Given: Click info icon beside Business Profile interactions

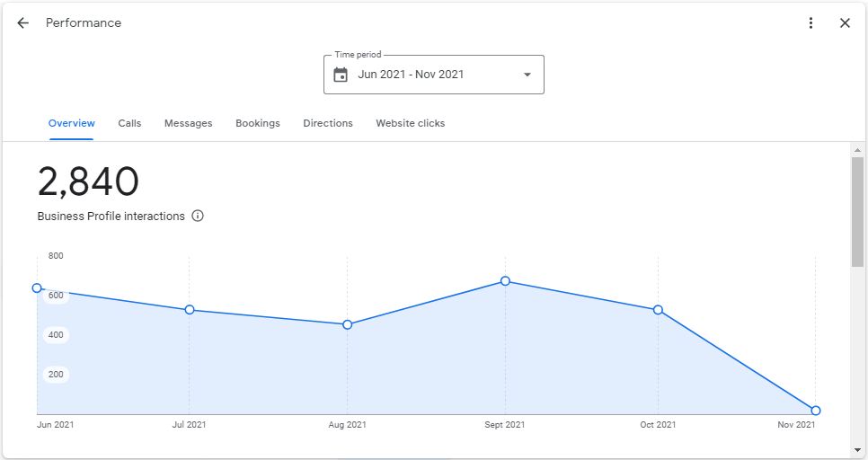Looking at the screenshot, I should point(198,216).
